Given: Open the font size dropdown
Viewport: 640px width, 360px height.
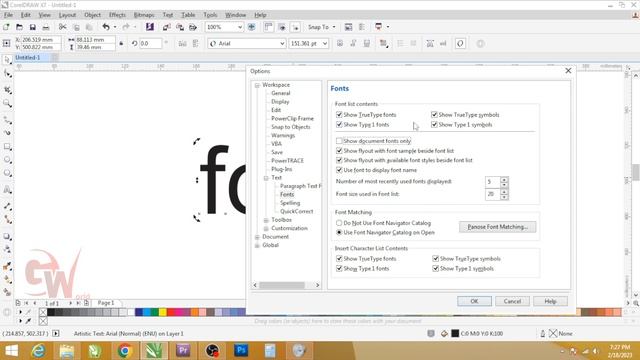Looking at the screenshot, I should coord(325,43).
